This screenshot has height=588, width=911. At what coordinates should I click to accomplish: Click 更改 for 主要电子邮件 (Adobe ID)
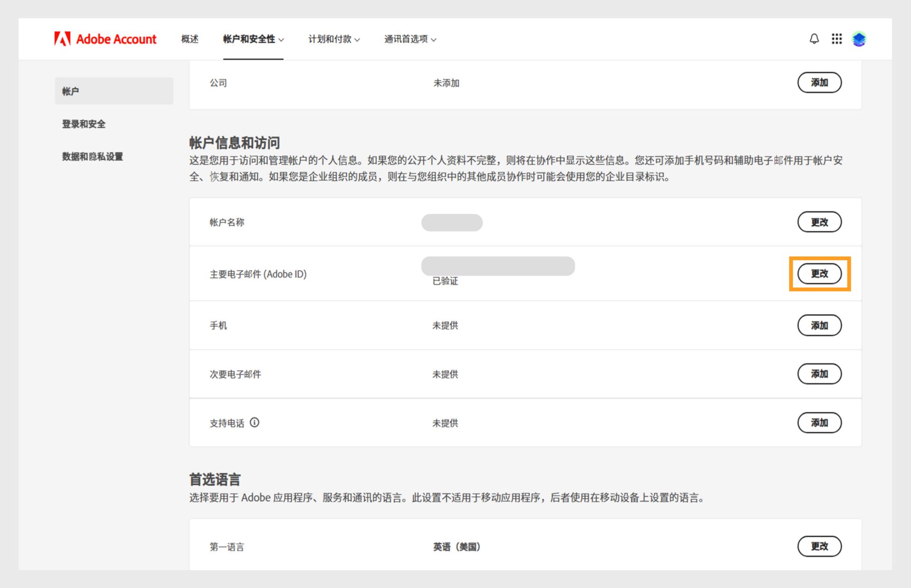819,274
